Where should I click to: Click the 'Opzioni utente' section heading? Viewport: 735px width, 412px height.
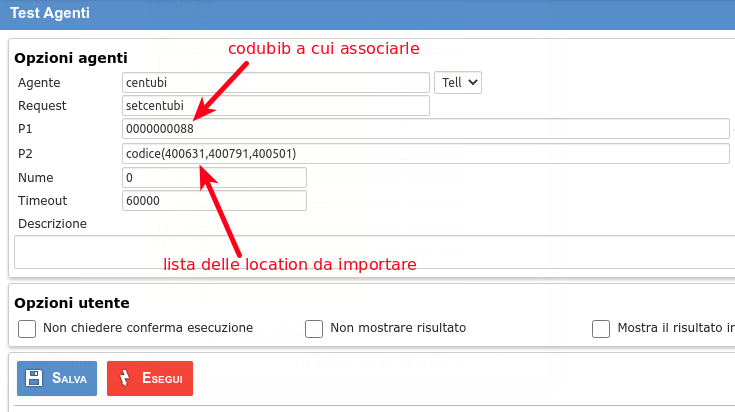(72, 302)
